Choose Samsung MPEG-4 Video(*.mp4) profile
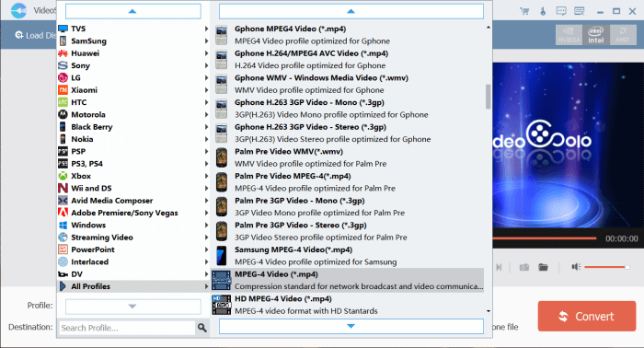Viewport: 644px width, 348px height. [348, 256]
